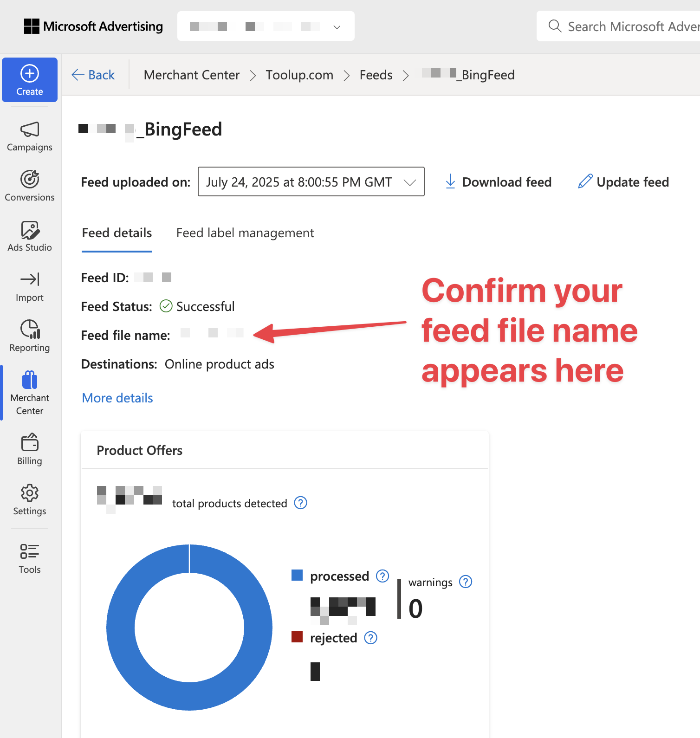Switch to Feed details tab
Viewport: 700px width, 738px height.
click(117, 233)
